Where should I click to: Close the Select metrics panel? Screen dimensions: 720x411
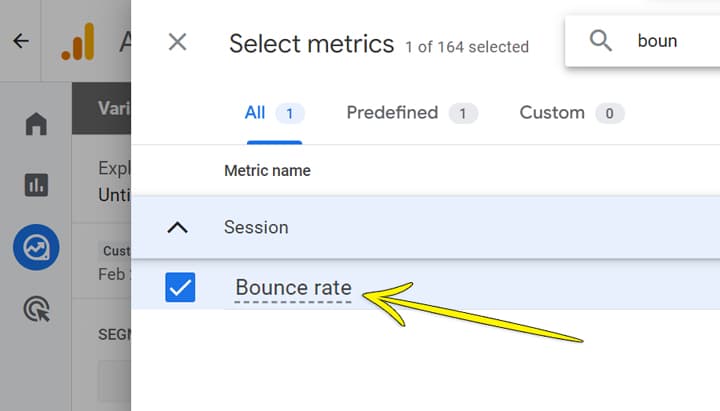[177, 42]
